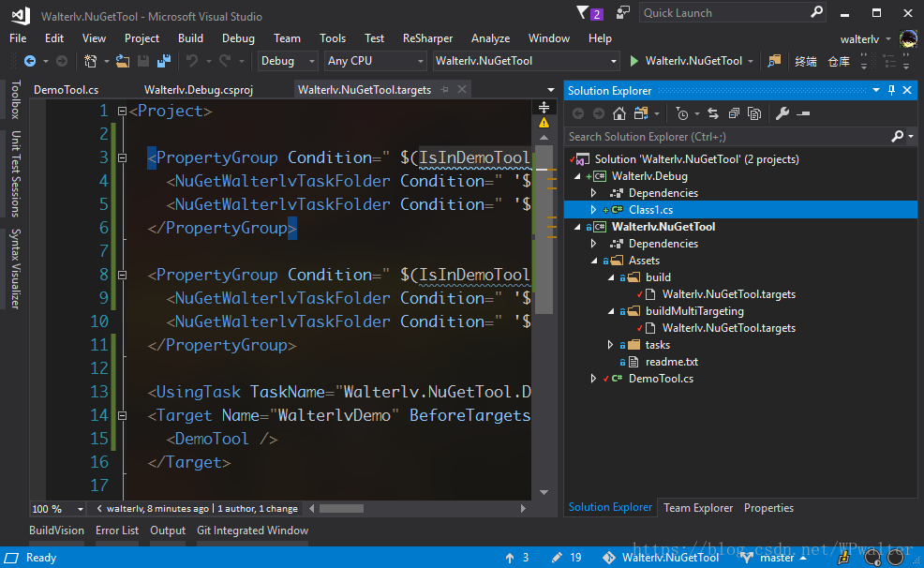Click pending changes pencil showing 19
The height and width of the screenshot is (568, 924).
click(566, 558)
